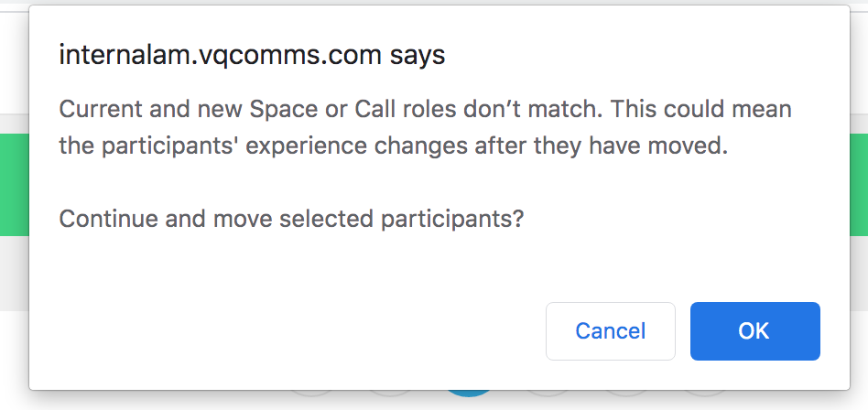This screenshot has height=410, width=868.
Task: Select the blue circular button behind dialog
Action: [x=469, y=394]
